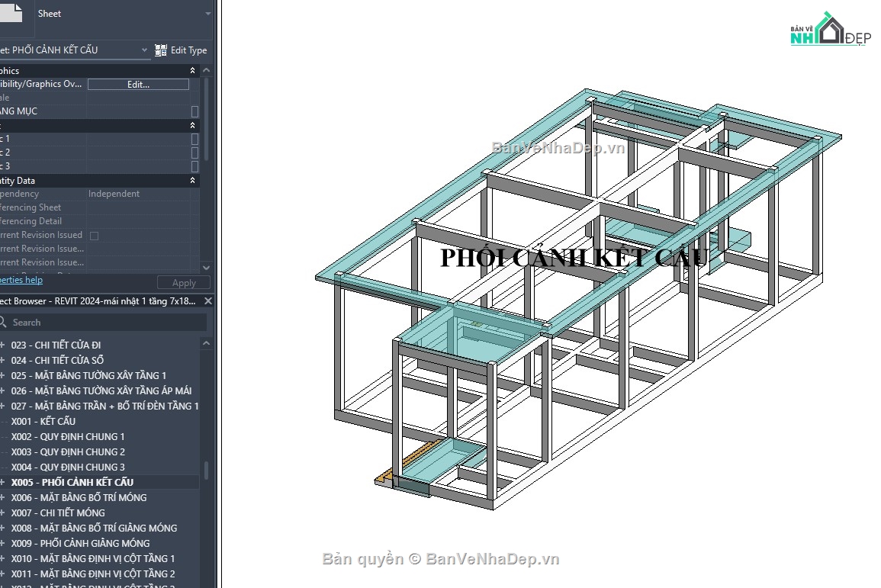Image resolution: width=881 pixels, height=588 pixels.
Task: Click the Properties panel scrollbar down arrow
Action: click(206, 268)
